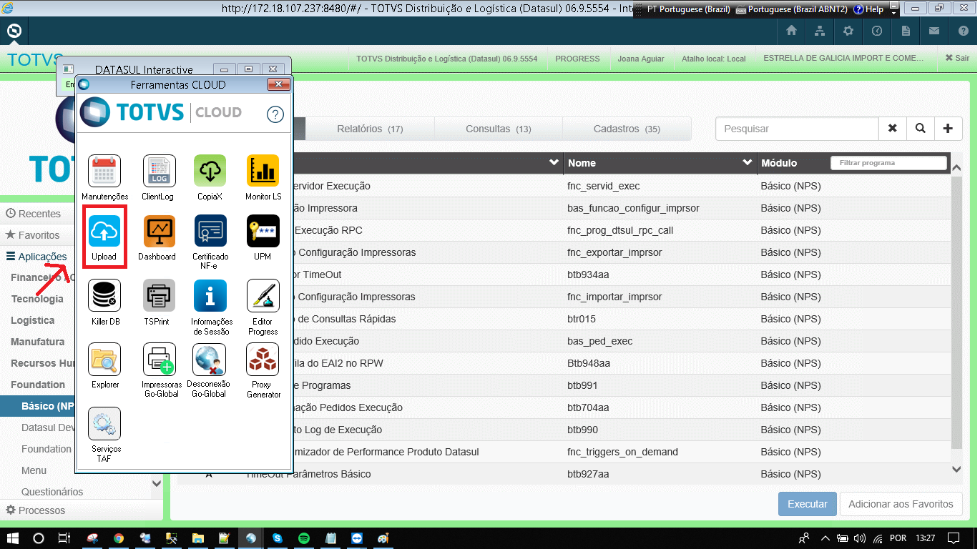Open the Explorer tool
This screenshot has height=549, width=980.
click(x=104, y=360)
